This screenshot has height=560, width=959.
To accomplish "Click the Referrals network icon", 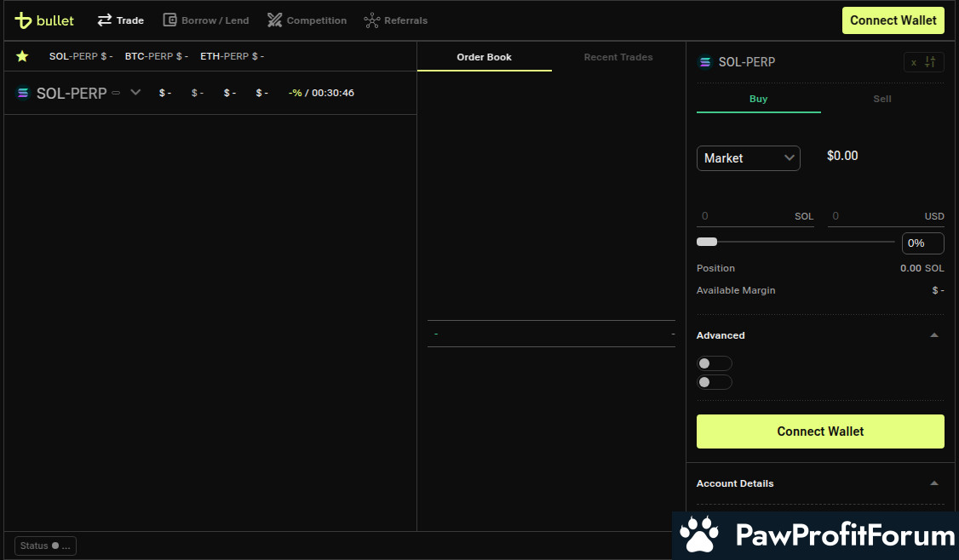I will pyautogui.click(x=371, y=20).
